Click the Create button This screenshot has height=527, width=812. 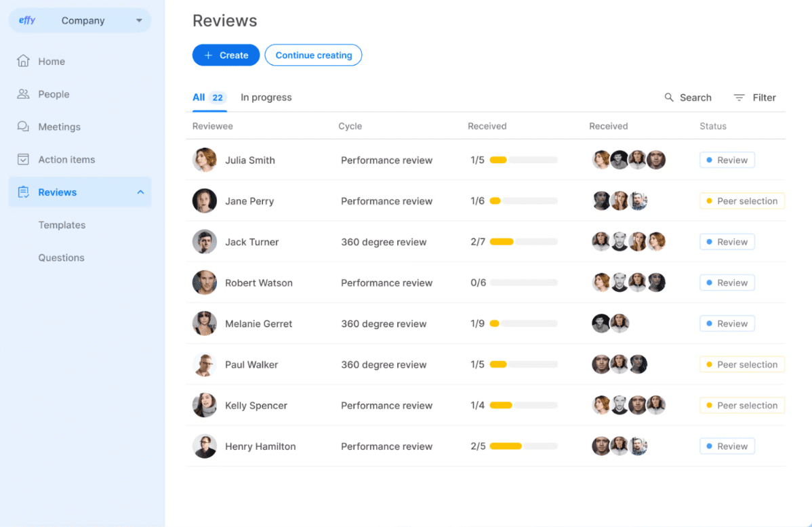(226, 55)
